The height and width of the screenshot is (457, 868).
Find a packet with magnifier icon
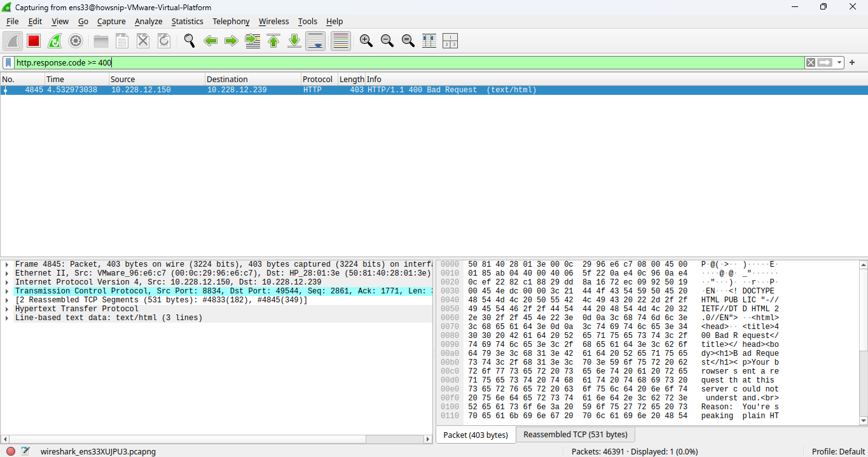click(189, 41)
